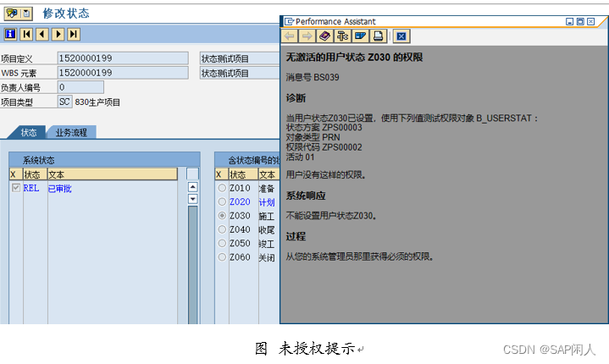Select user status Z050 radio button
Viewport: 609px width, 364px height.
[x=222, y=243]
